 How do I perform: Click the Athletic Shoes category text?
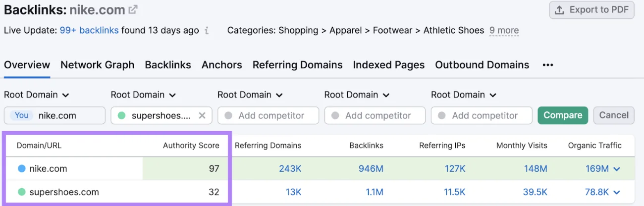(453, 30)
